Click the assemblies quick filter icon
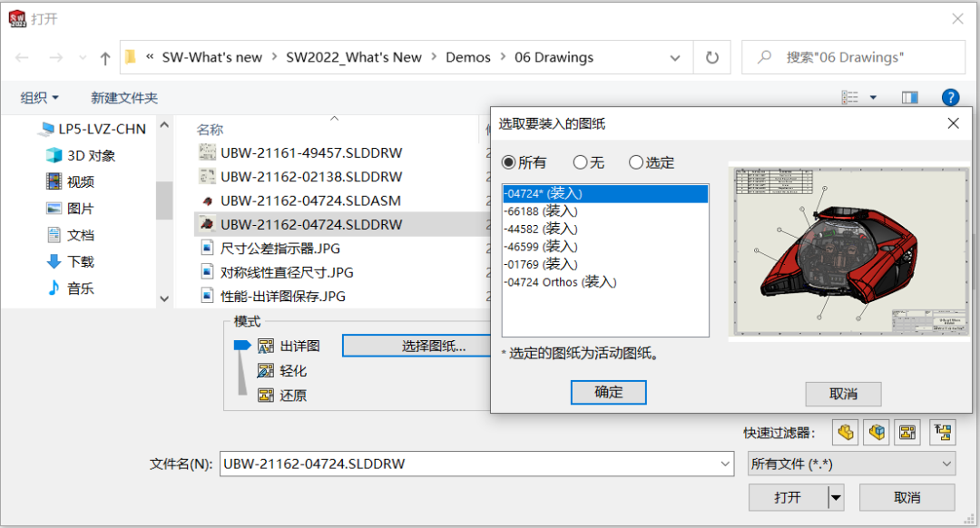This screenshot has height=528, width=980. 876,433
